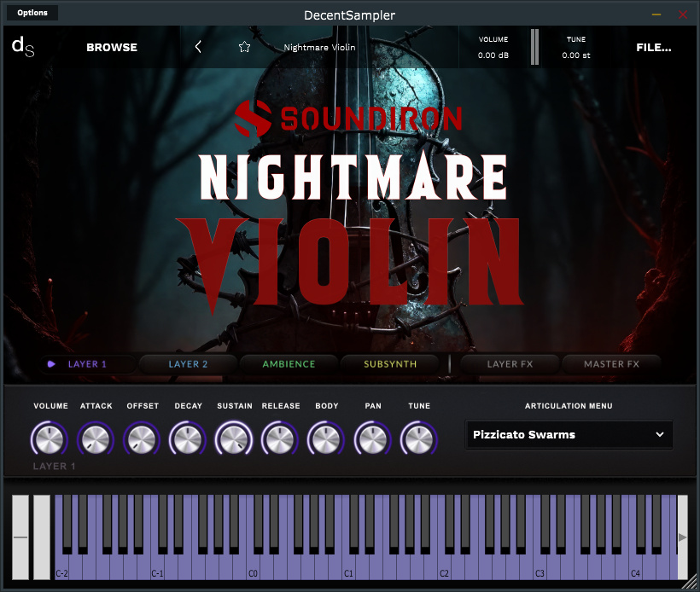
Task: Click the Layer 1 VOLUME knob
Action: (50, 439)
